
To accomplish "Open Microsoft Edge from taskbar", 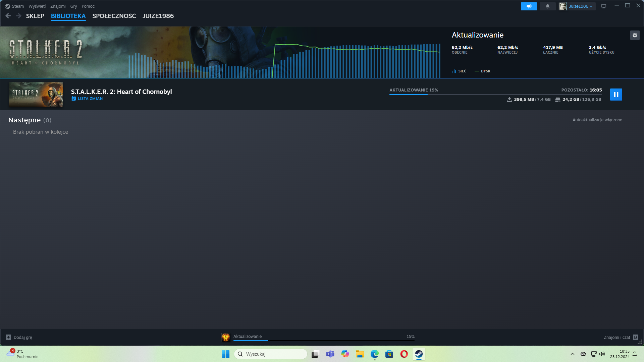I will (374, 354).
